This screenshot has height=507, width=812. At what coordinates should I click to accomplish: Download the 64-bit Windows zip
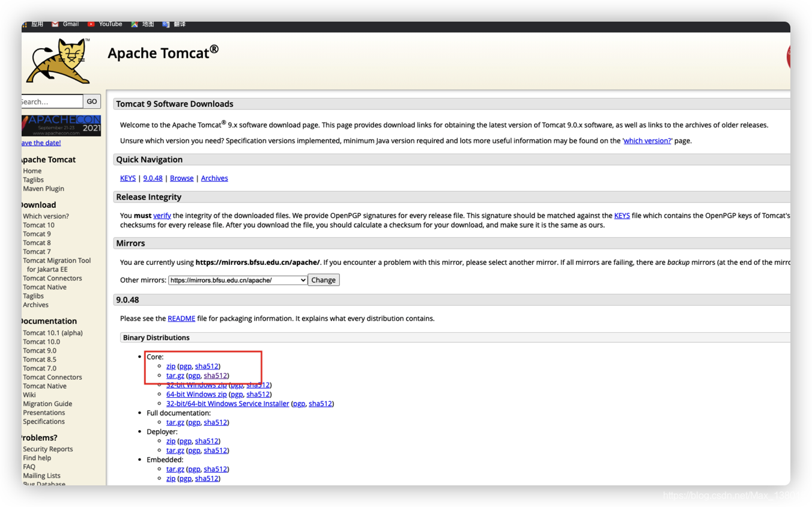pos(196,395)
